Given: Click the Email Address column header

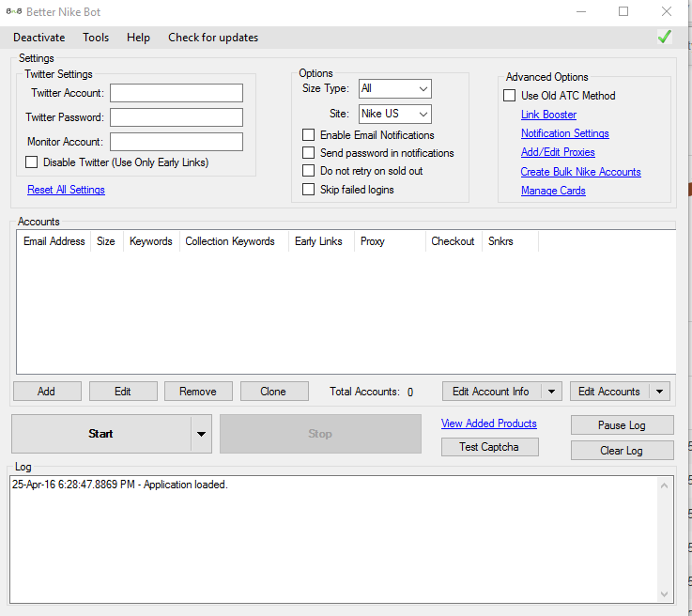Looking at the screenshot, I should (54, 241).
